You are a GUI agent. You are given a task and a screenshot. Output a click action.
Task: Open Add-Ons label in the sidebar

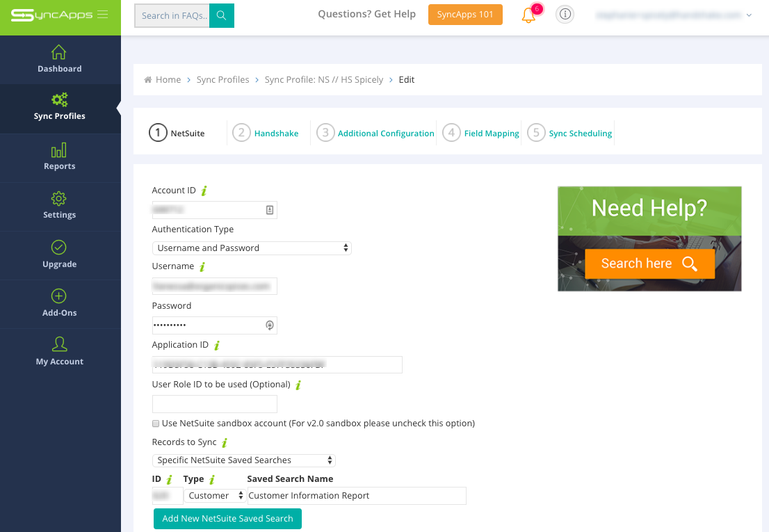tap(59, 313)
